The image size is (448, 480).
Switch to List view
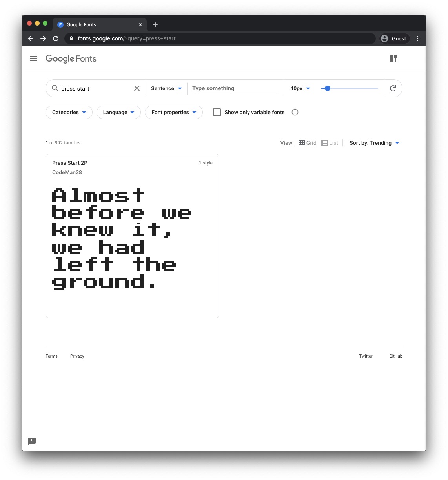(x=330, y=143)
